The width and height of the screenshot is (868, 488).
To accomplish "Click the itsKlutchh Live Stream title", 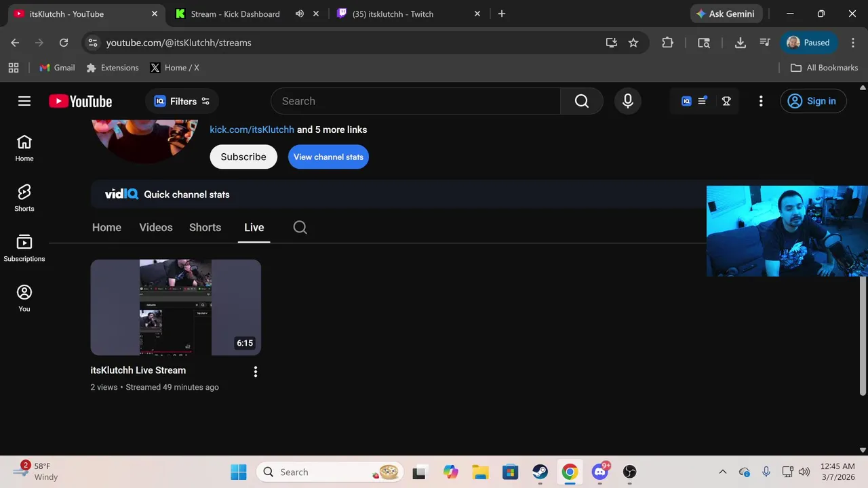I will tap(138, 370).
